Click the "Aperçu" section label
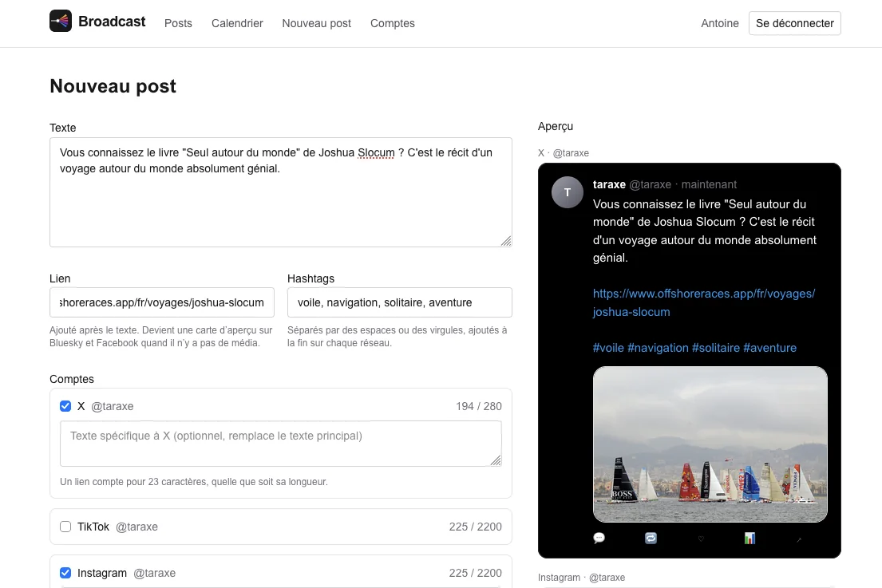This screenshot has height=588, width=882. 556,127
